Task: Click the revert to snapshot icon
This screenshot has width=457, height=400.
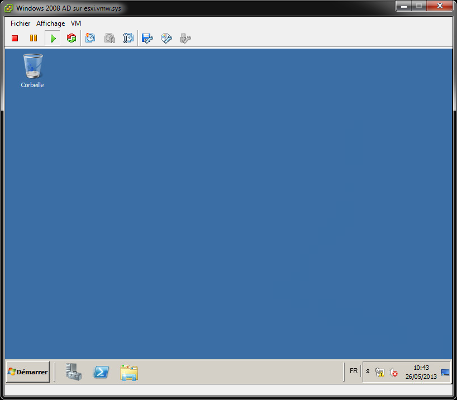Action: (109, 38)
